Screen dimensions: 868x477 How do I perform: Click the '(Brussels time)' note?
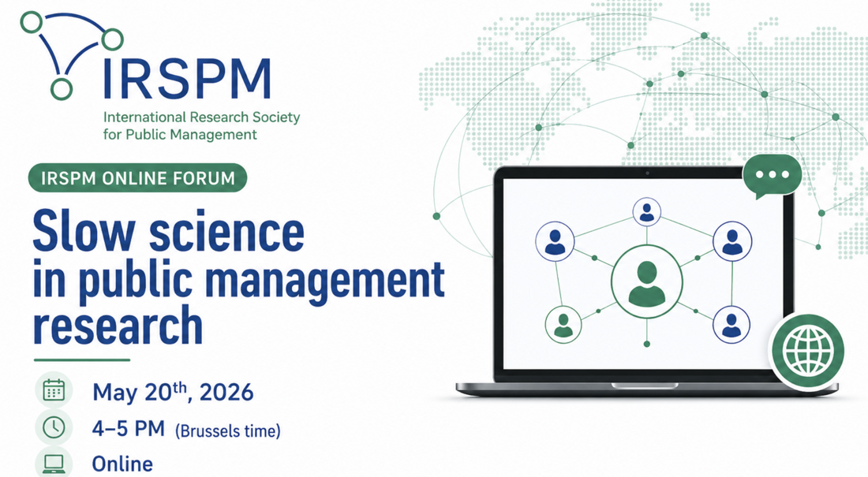pyautogui.click(x=227, y=431)
